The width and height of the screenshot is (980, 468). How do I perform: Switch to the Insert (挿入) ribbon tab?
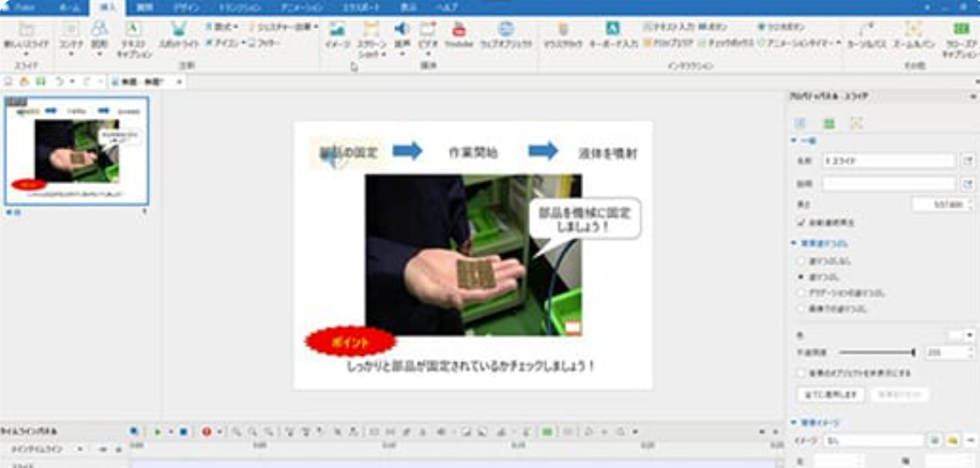click(108, 8)
